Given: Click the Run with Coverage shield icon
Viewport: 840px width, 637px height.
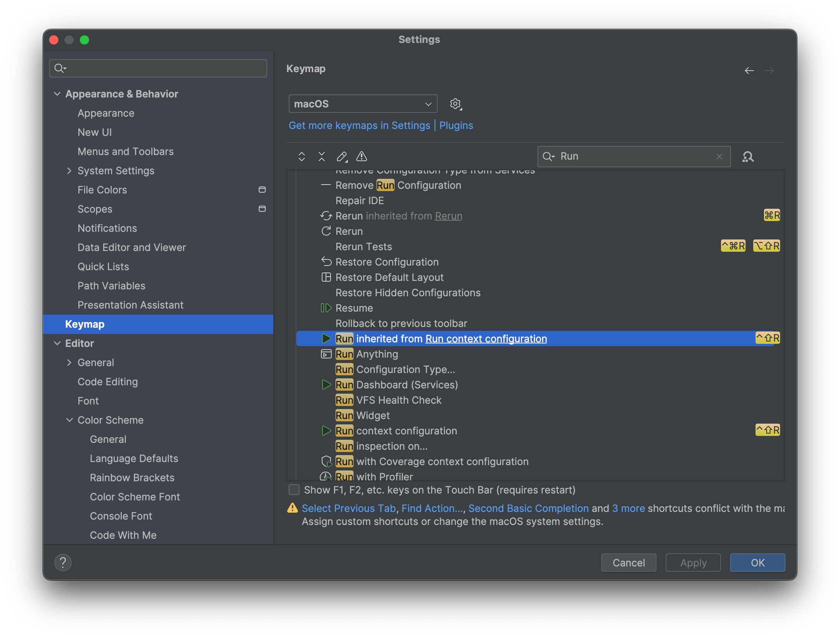Looking at the screenshot, I should pyautogui.click(x=326, y=462).
